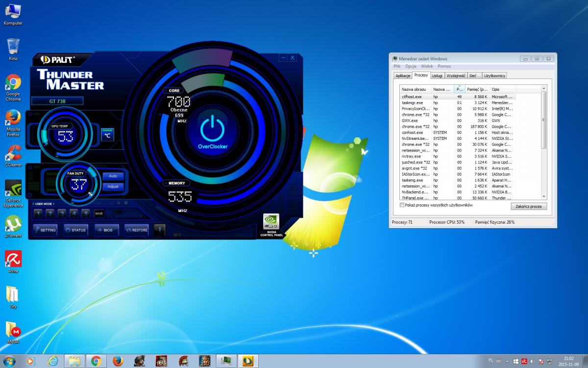Open the Opcje menu in Task Manager
The height and width of the screenshot is (368, 588).
tap(411, 66)
